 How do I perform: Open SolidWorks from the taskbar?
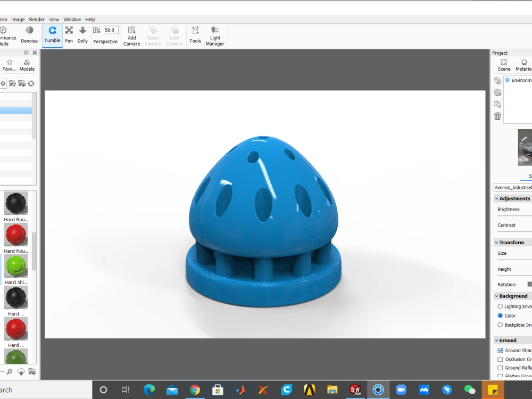pyautogui.click(x=355, y=390)
